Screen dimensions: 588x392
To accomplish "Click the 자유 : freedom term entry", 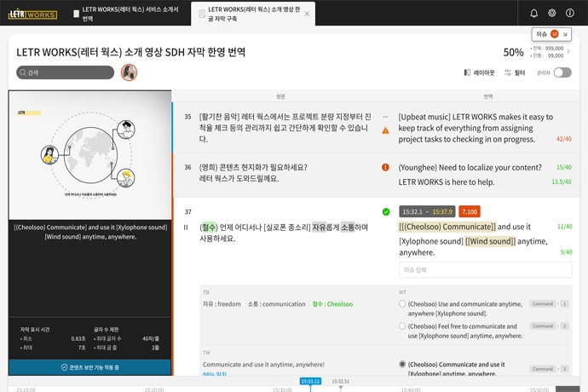I will [222, 304].
